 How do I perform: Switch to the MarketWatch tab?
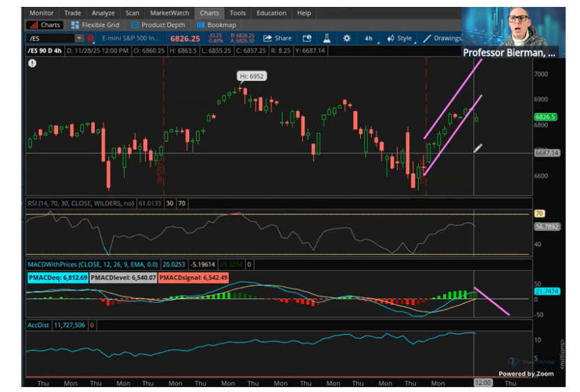point(170,13)
